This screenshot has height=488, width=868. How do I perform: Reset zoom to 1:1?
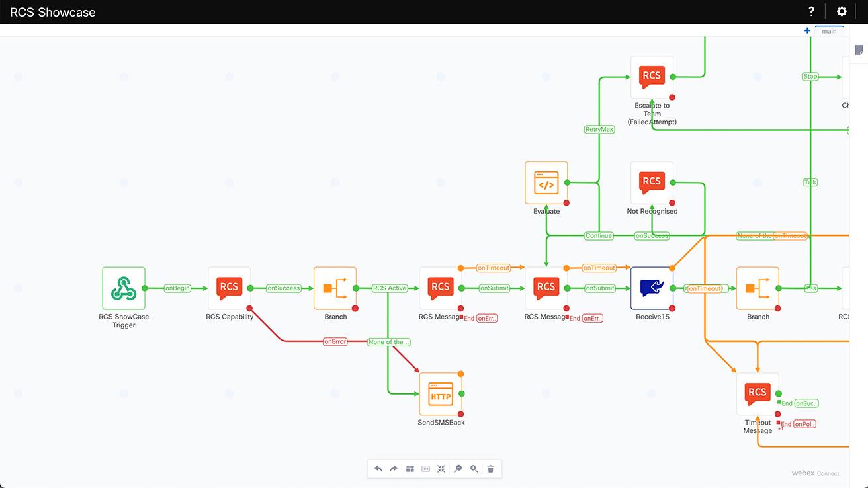425,469
